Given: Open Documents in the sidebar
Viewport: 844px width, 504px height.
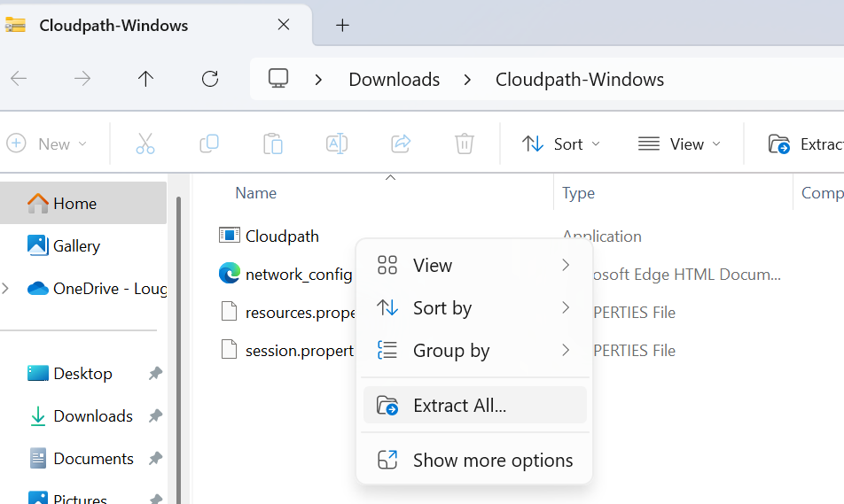Looking at the screenshot, I should (93, 458).
